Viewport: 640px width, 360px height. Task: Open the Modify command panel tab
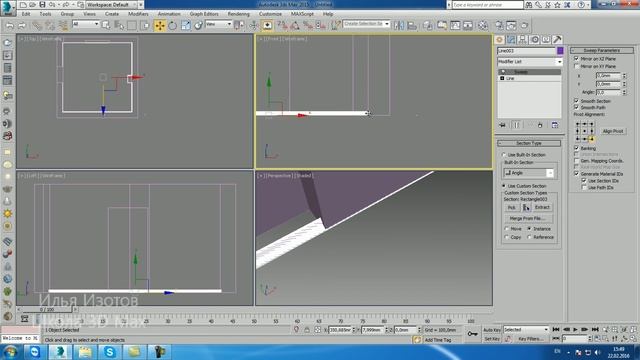point(511,39)
